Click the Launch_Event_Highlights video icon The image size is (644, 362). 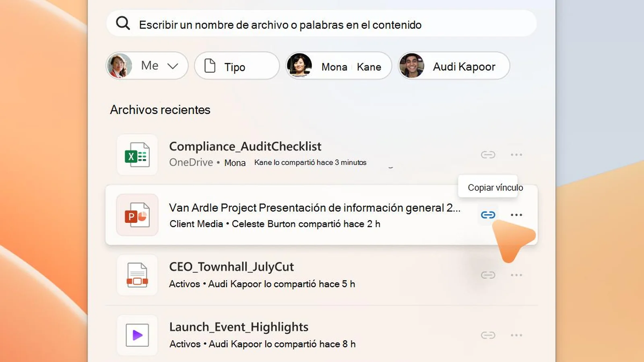click(137, 335)
